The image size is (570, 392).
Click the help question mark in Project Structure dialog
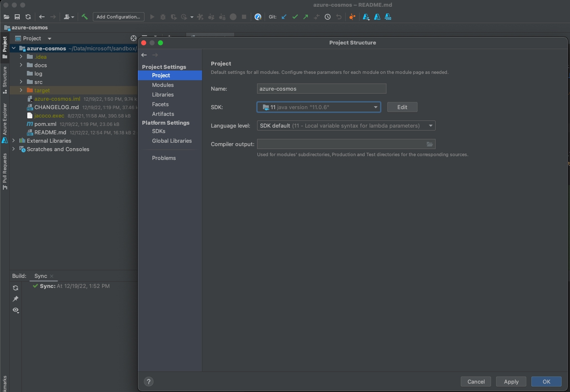(148, 382)
